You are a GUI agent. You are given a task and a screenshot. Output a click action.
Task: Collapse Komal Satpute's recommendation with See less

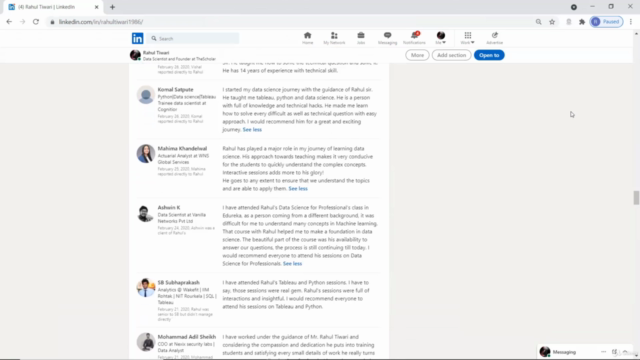click(x=252, y=130)
